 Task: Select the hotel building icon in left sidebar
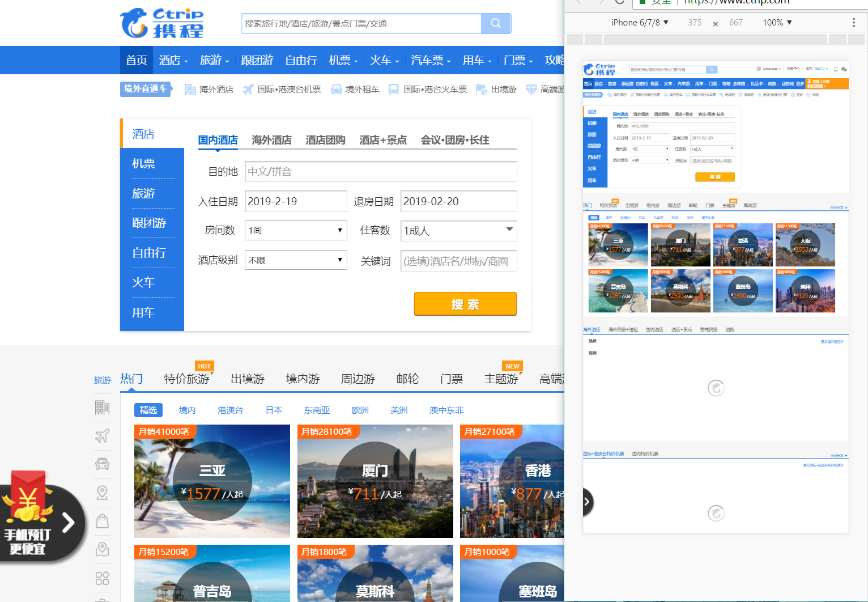102,408
